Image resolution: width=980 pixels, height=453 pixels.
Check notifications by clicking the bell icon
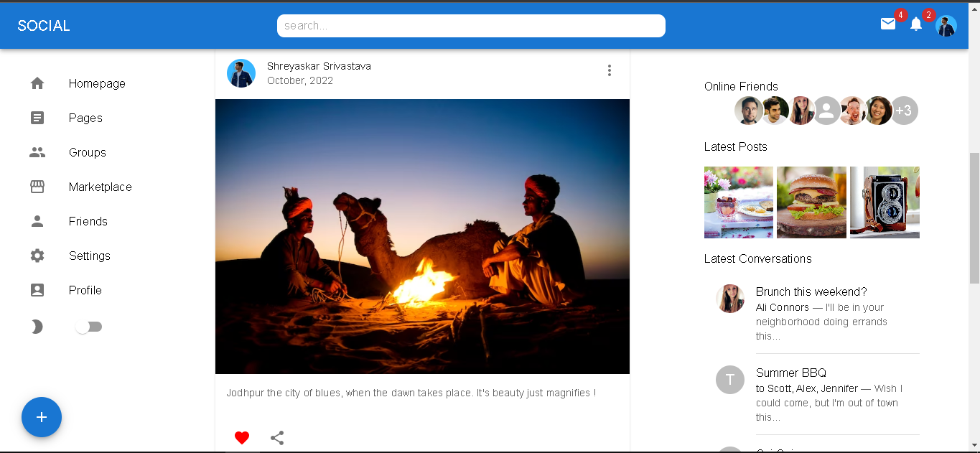pyautogui.click(x=915, y=24)
